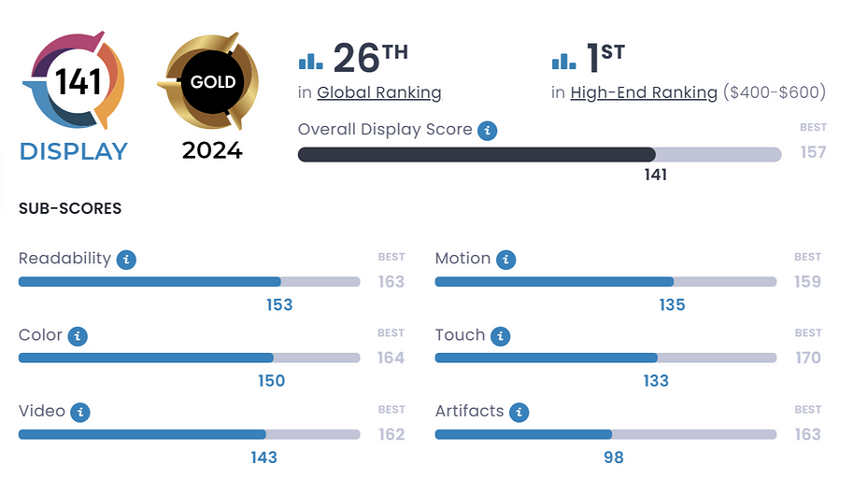Click the Readability score bar

(189, 282)
